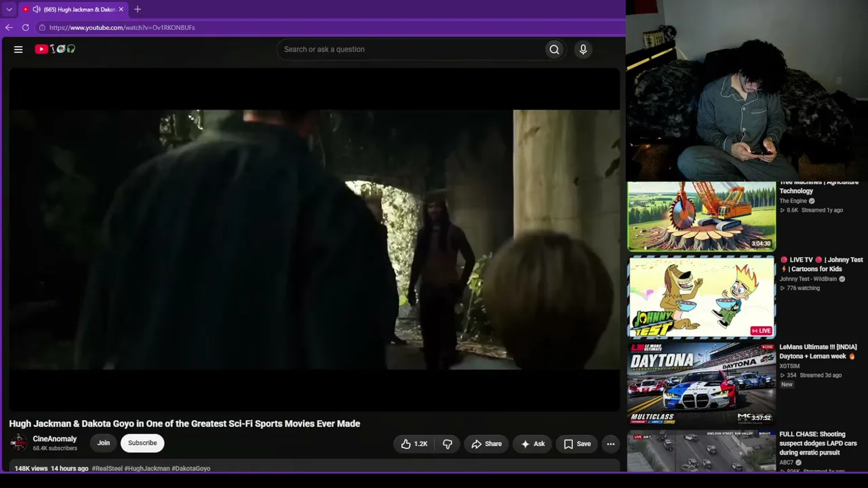The image size is (868, 488).
Task: Open the Tree Machines Agriculture Technology thumbnail
Action: click(x=701, y=216)
